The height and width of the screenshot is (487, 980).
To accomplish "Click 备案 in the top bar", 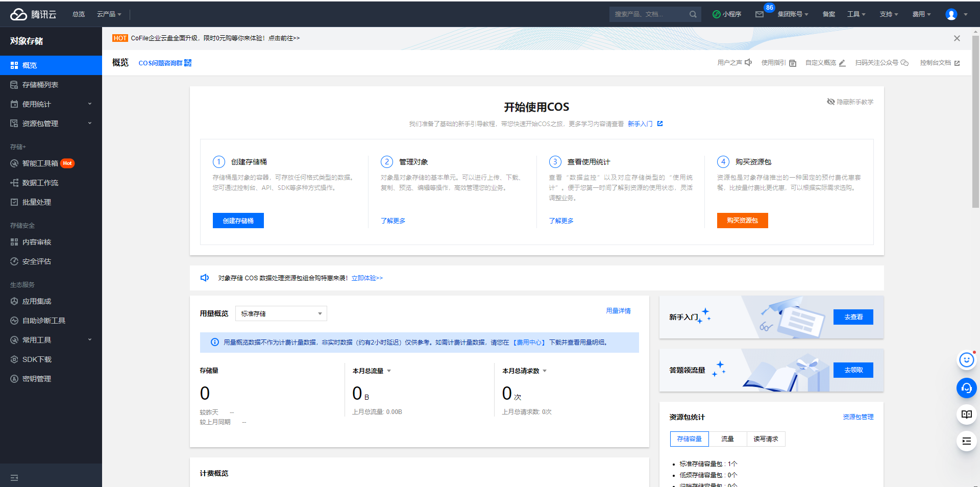I will (x=829, y=14).
